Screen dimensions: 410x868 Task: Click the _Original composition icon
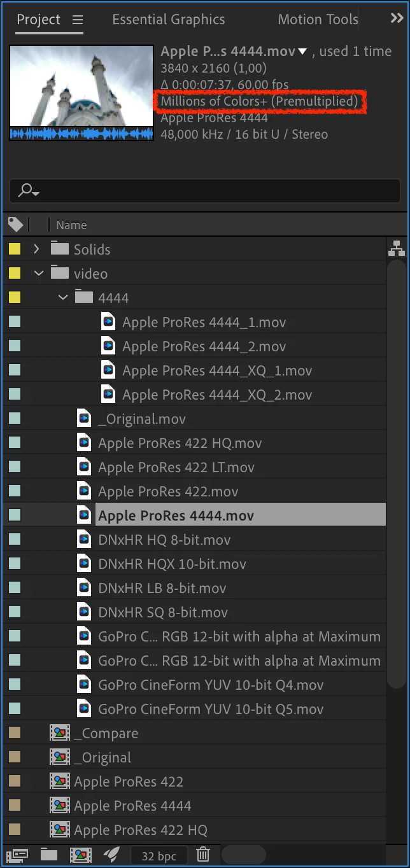tap(60, 757)
